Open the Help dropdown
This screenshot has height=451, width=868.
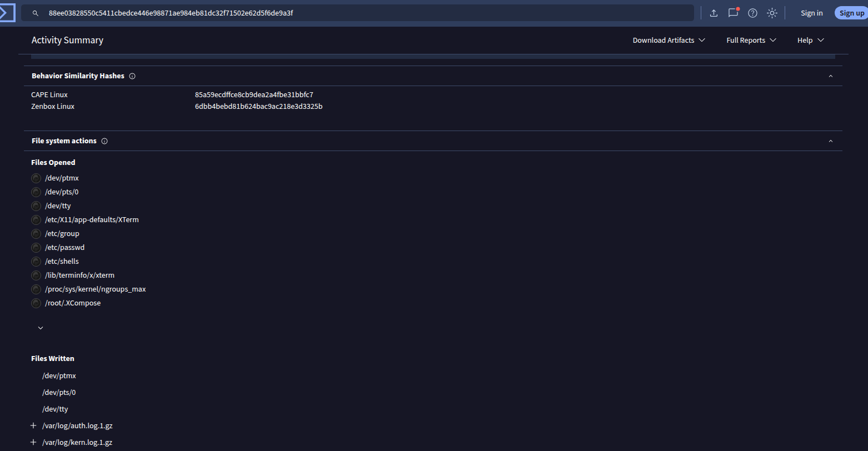tap(810, 40)
